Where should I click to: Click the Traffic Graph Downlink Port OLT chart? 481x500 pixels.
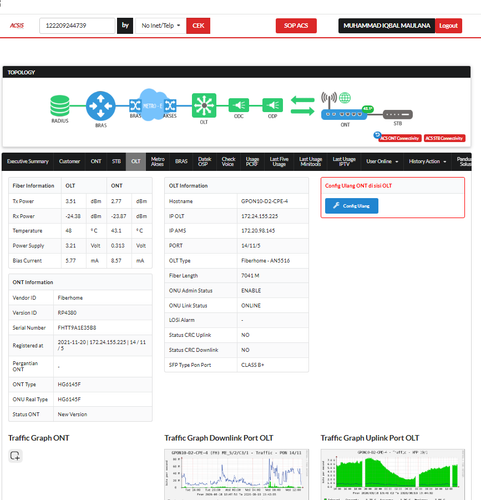[x=236, y=474]
